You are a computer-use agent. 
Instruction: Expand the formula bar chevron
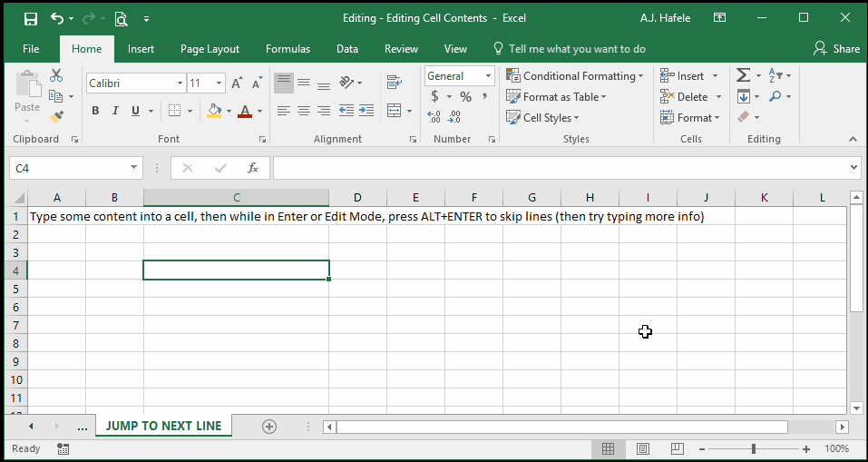(854, 167)
